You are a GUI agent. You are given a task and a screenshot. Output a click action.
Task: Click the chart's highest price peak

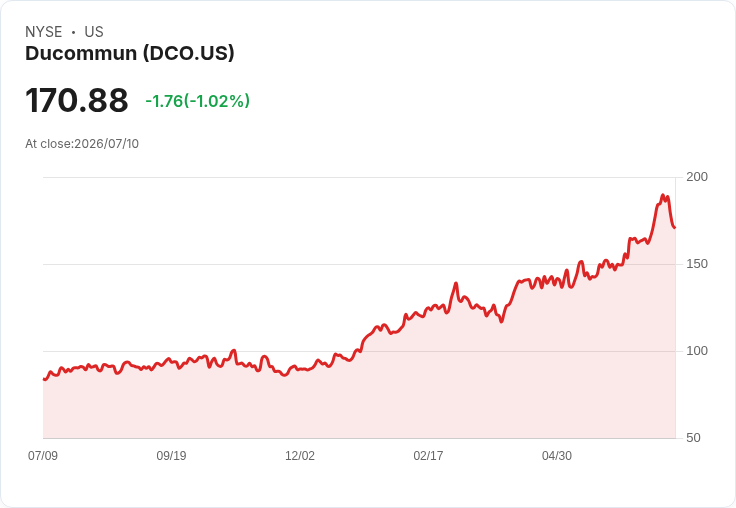pyautogui.click(x=663, y=195)
